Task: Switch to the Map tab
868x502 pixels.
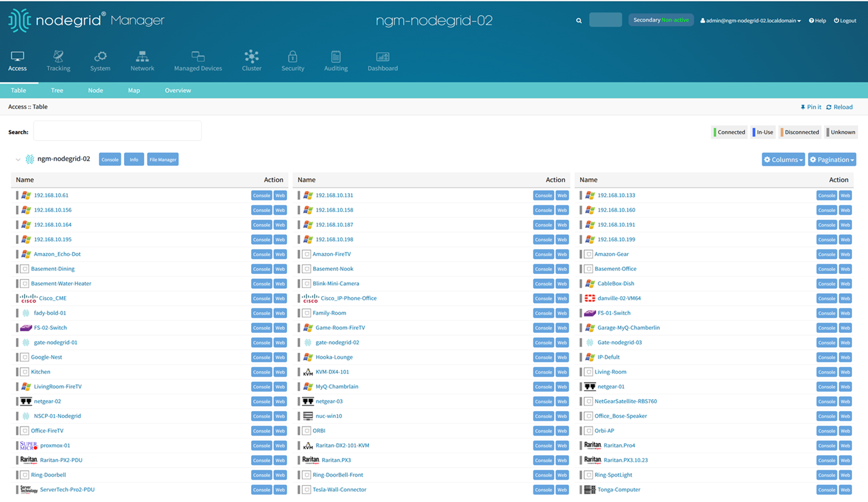Action: pyautogui.click(x=134, y=90)
